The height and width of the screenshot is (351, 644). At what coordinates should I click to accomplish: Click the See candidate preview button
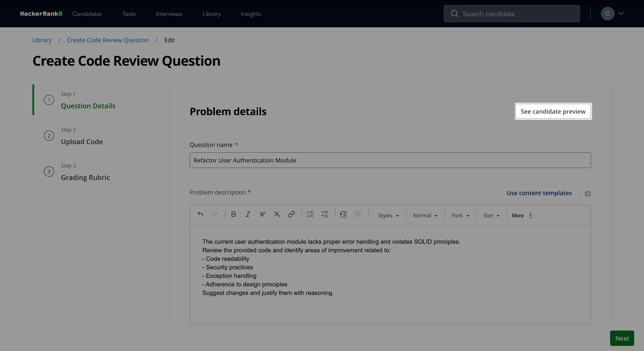tap(553, 112)
